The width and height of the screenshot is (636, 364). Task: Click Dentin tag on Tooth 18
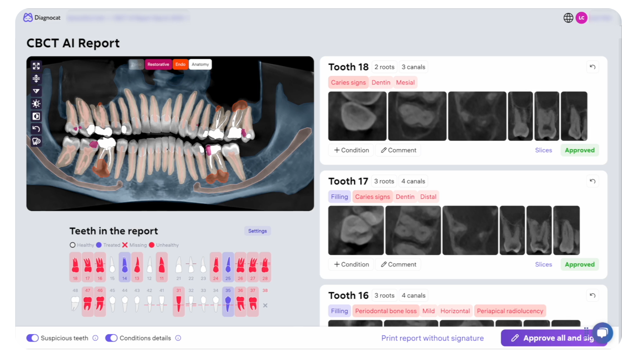pyautogui.click(x=381, y=82)
